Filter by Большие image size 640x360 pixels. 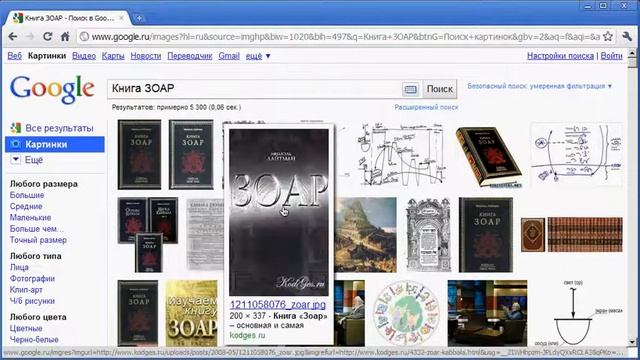point(27,195)
